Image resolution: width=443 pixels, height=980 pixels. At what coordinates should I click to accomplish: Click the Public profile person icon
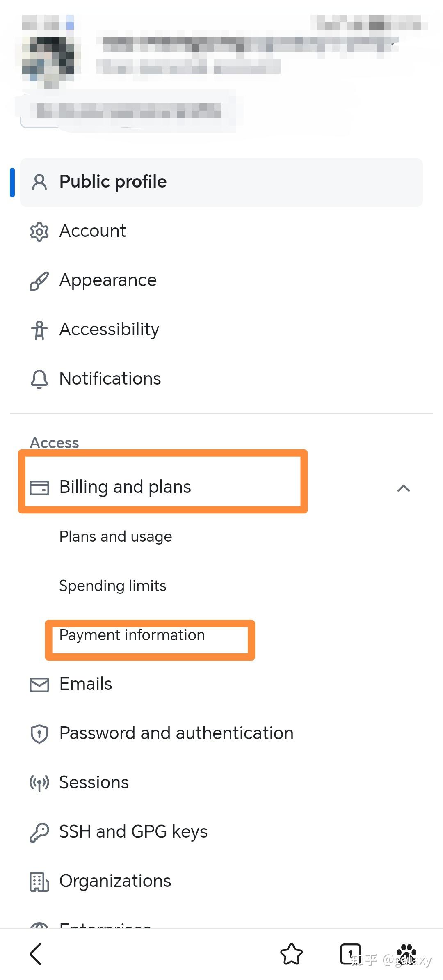39,182
